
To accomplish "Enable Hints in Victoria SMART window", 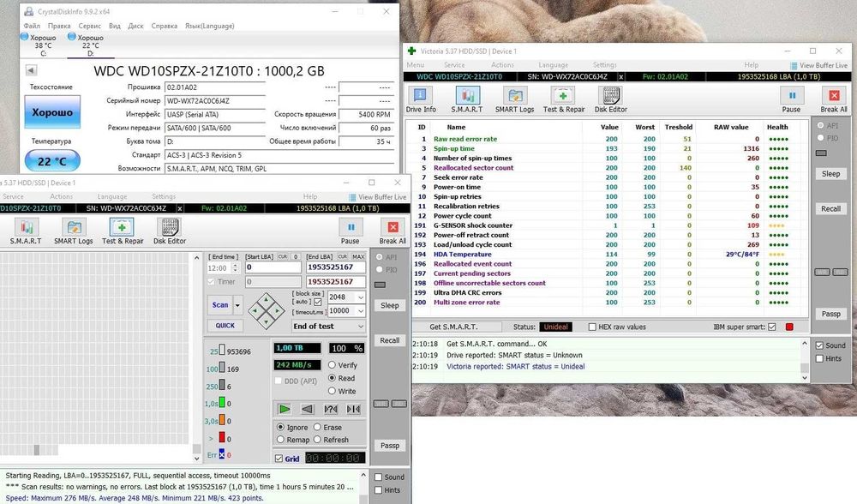I will (x=819, y=358).
